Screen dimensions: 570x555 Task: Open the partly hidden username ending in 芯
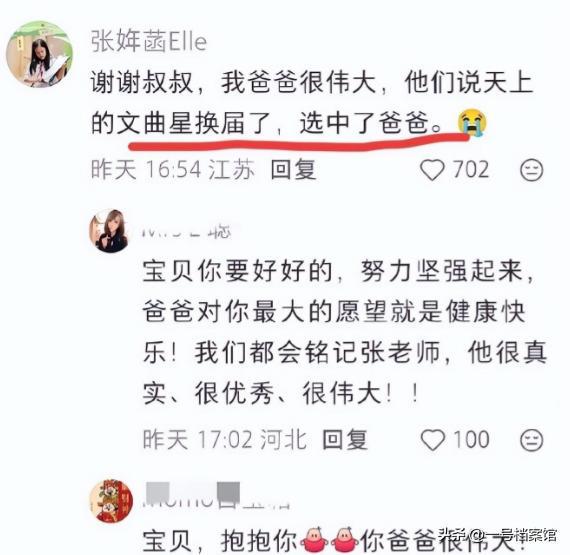[186, 231]
